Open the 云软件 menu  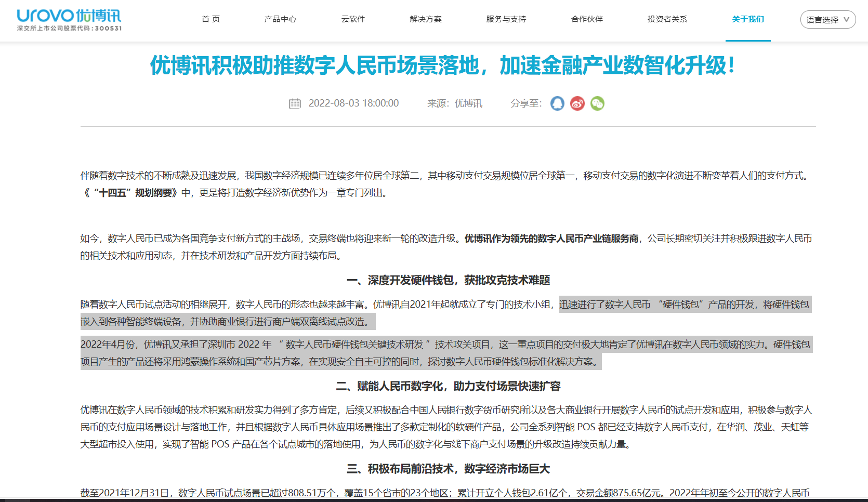tap(353, 19)
